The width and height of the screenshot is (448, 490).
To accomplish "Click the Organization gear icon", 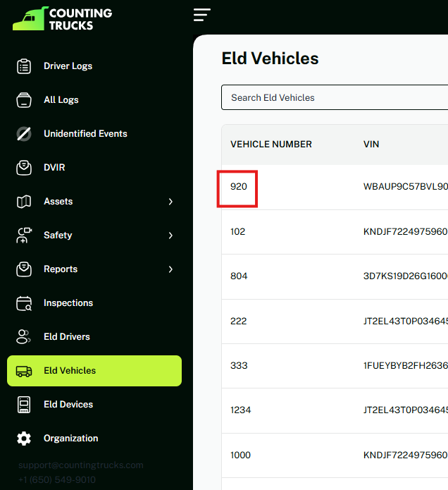I will click(24, 439).
